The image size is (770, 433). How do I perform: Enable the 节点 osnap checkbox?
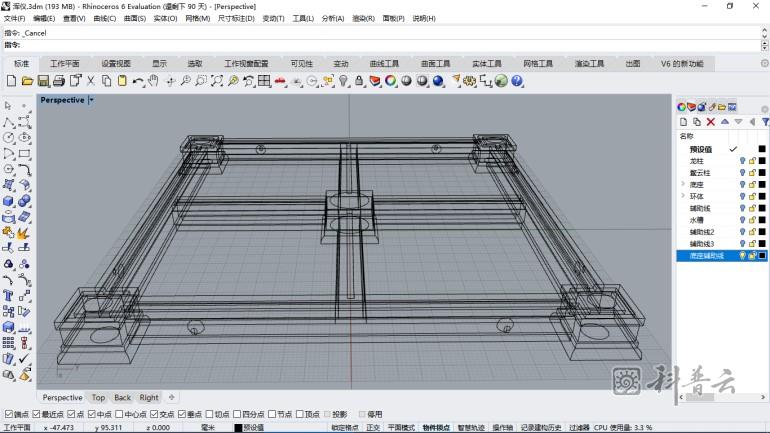point(272,414)
